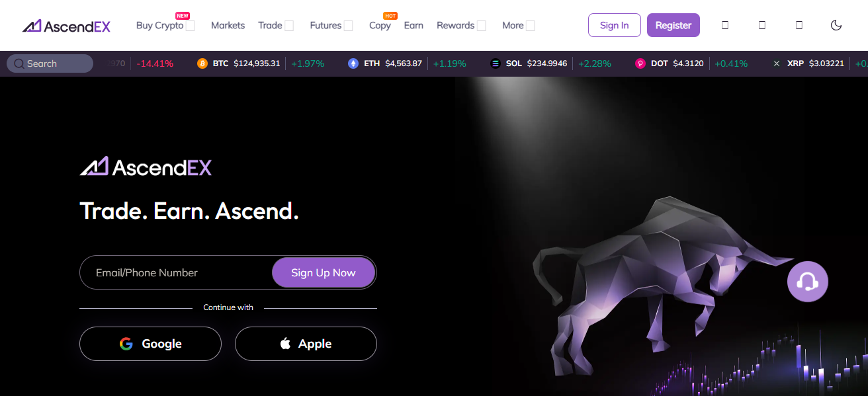868x396 pixels.
Task: Open the customer support headset chat
Action: (x=807, y=282)
